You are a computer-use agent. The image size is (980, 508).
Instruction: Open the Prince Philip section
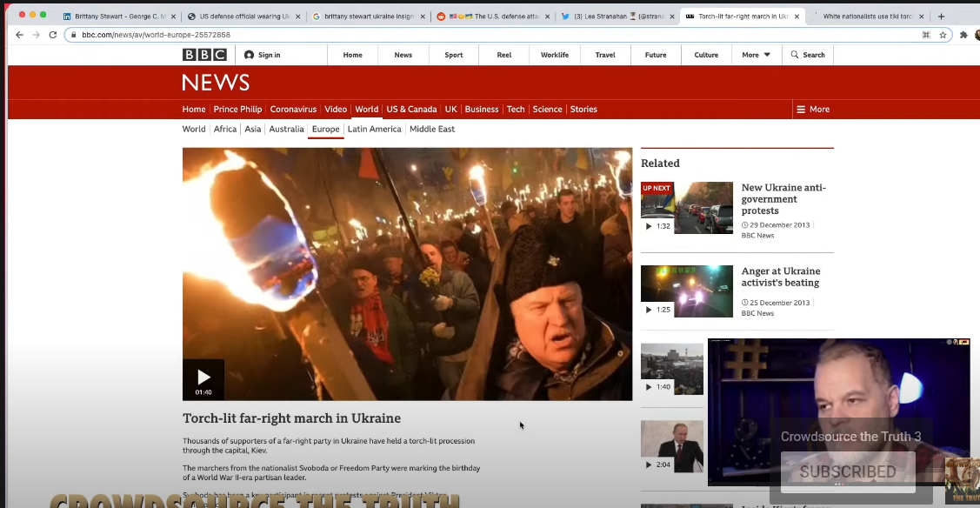tap(237, 110)
